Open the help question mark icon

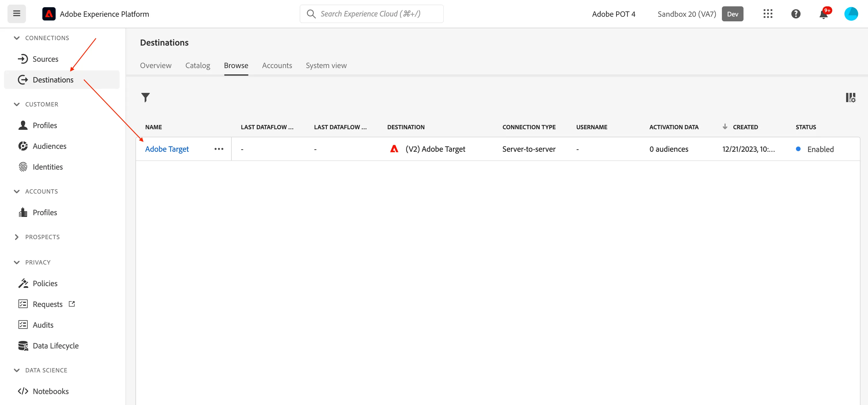pos(796,14)
